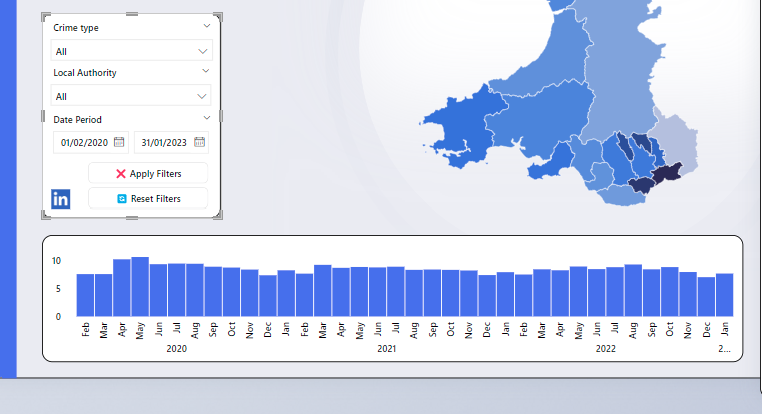Screen dimensions: 762x414
Task: Edit the start date field 01/02/2020
Action: pyautogui.click(x=90, y=142)
